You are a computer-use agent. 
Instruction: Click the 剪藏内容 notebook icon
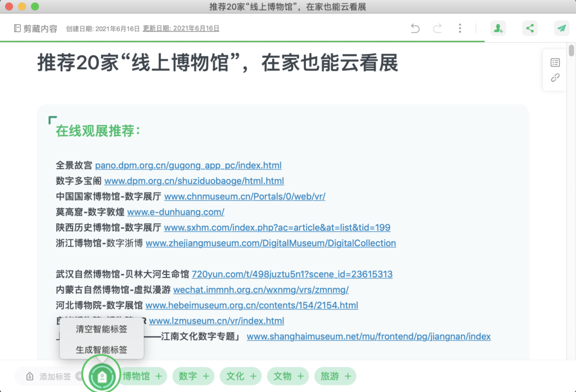point(17,28)
